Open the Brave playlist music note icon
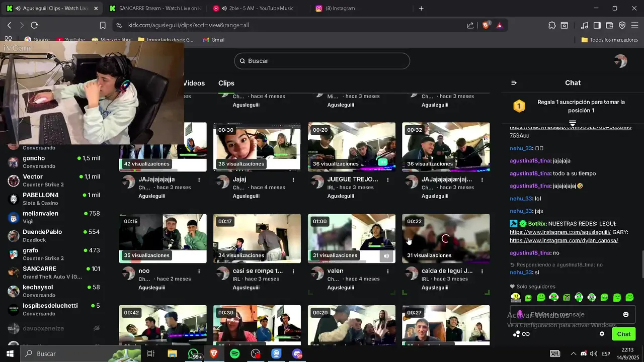Viewport: 644px width, 362px height. tap(584, 25)
